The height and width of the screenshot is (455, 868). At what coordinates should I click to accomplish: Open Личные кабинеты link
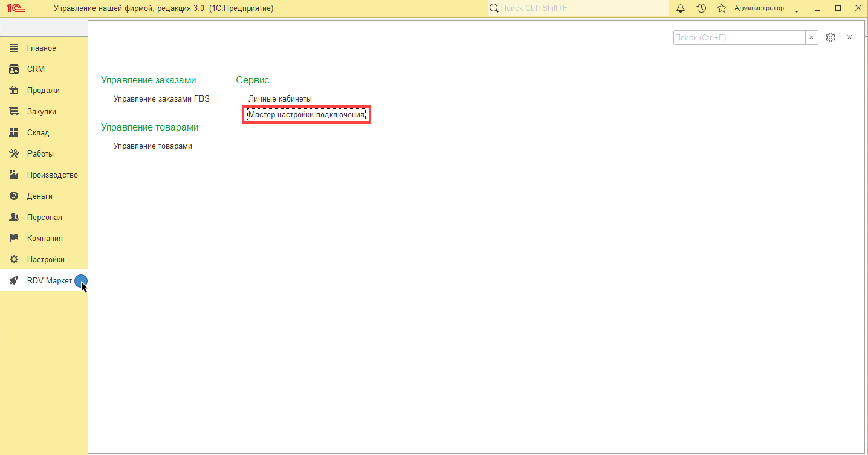280,98
